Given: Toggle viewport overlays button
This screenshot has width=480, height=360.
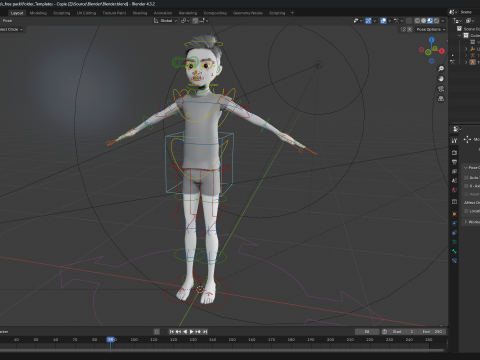Looking at the screenshot, I should click(x=383, y=21).
